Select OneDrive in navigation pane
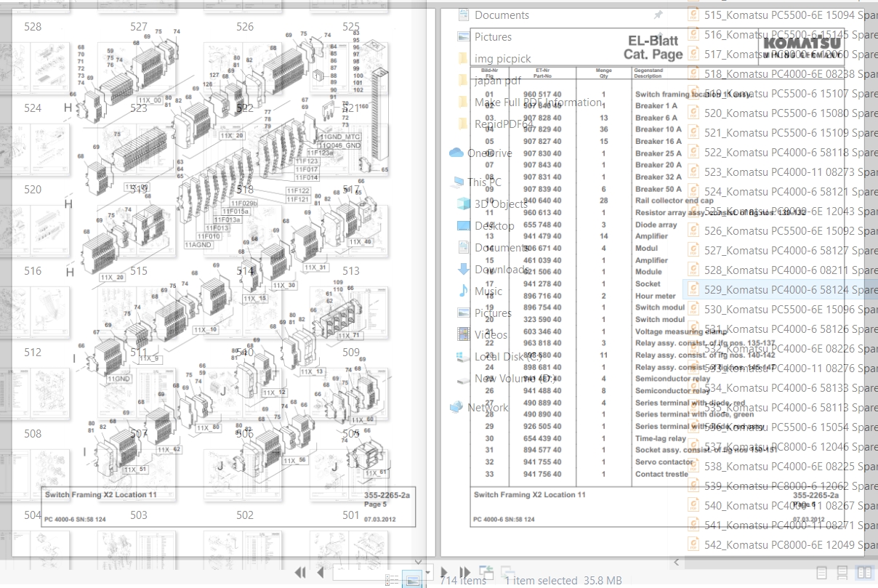Image resolution: width=878 pixels, height=588 pixels. coord(489,153)
